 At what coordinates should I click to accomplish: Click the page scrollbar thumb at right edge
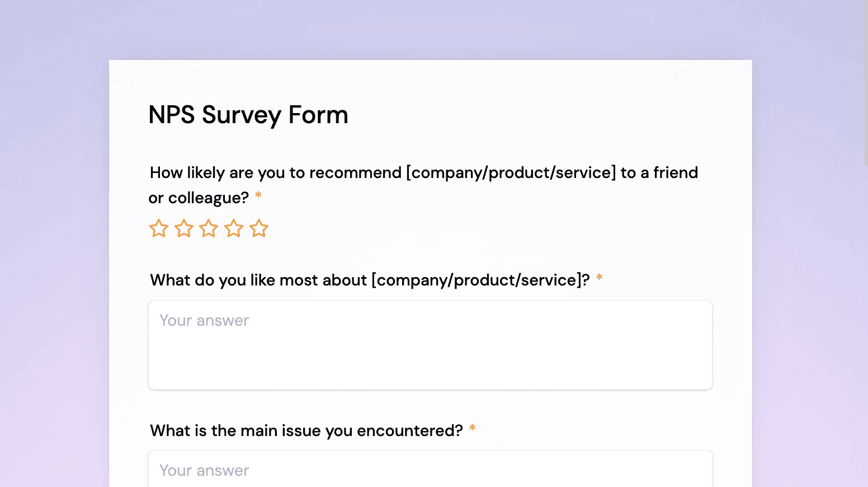[x=866, y=84]
